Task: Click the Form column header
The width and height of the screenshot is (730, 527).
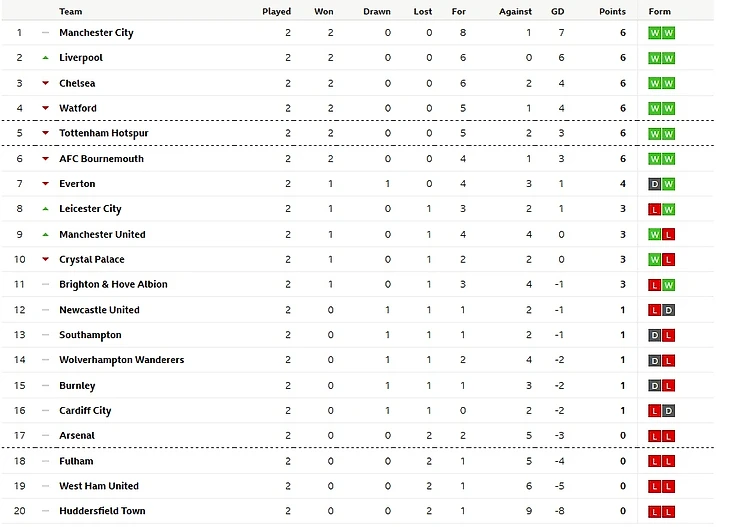Action: (660, 12)
